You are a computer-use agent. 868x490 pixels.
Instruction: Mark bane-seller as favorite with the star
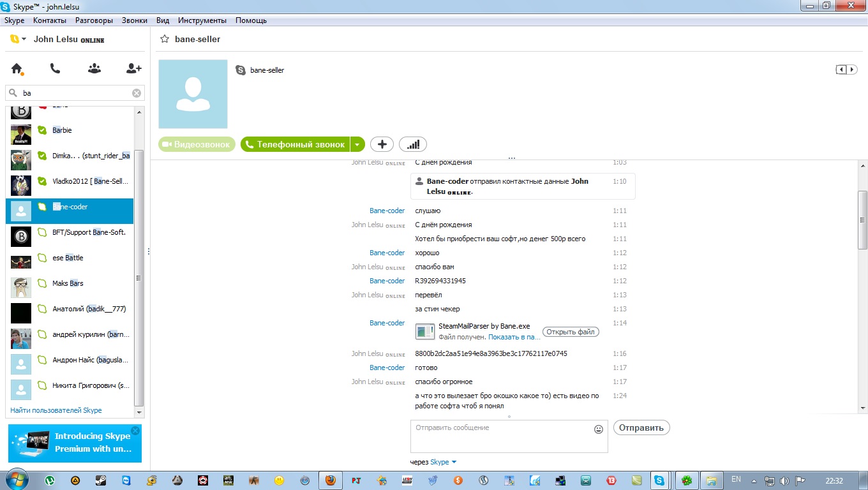tap(165, 40)
